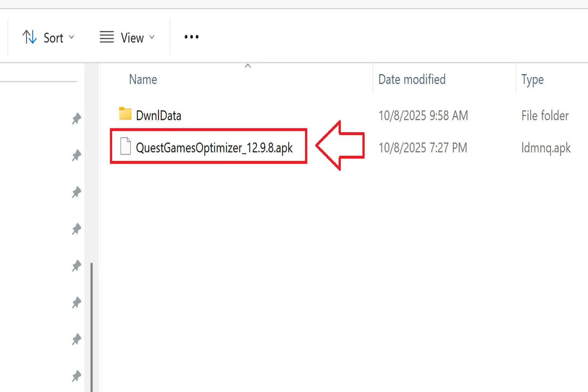The height and width of the screenshot is (392, 588).
Task: Click the sort direction arrow above Name
Action: [248, 66]
